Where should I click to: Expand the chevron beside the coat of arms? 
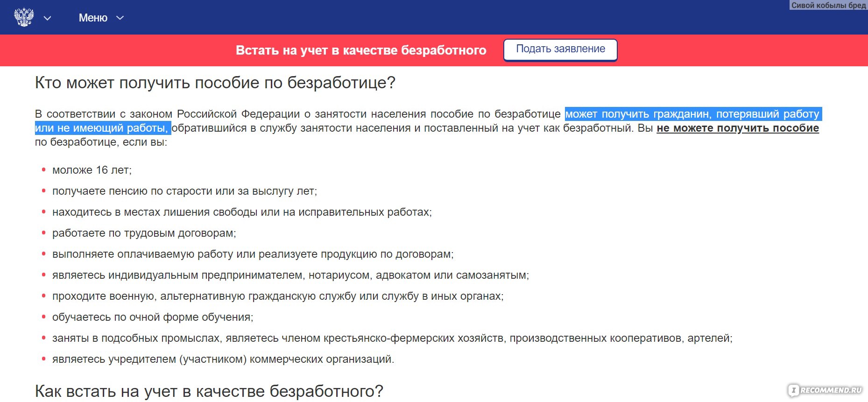tap(47, 18)
